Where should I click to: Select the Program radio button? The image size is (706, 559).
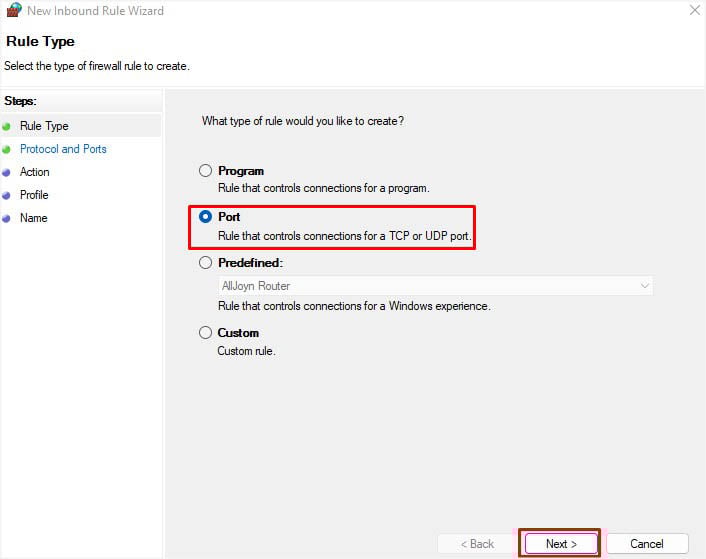click(206, 171)
